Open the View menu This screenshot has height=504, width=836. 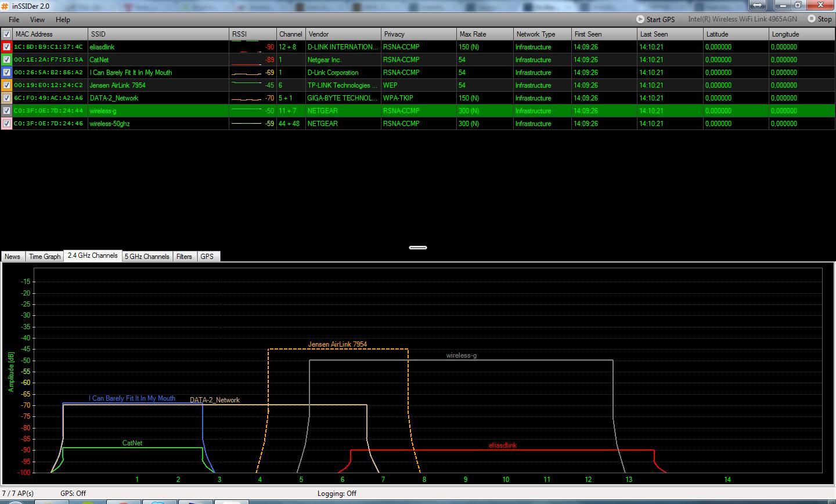tap(37, 20)
